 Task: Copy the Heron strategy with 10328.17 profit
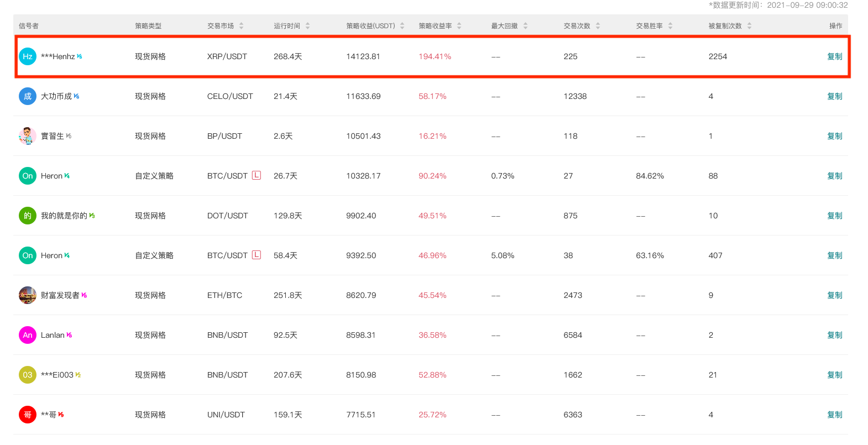click(835, 176)
